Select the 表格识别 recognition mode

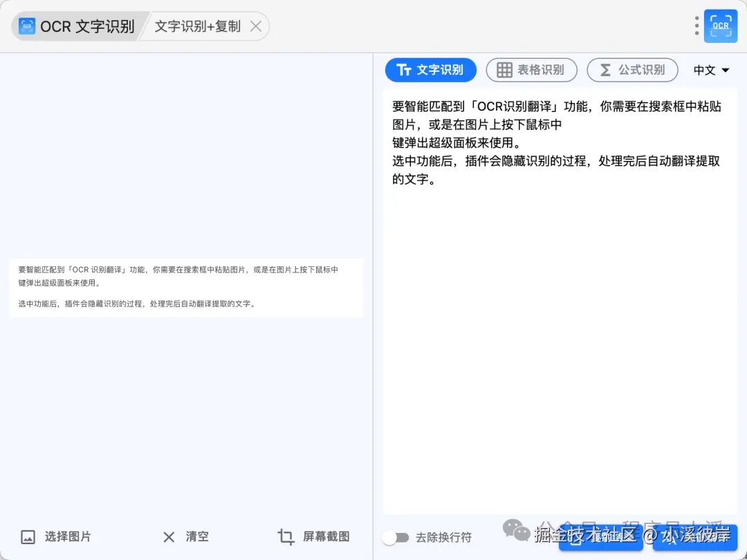pyautogui.click(x=531, y=70)
